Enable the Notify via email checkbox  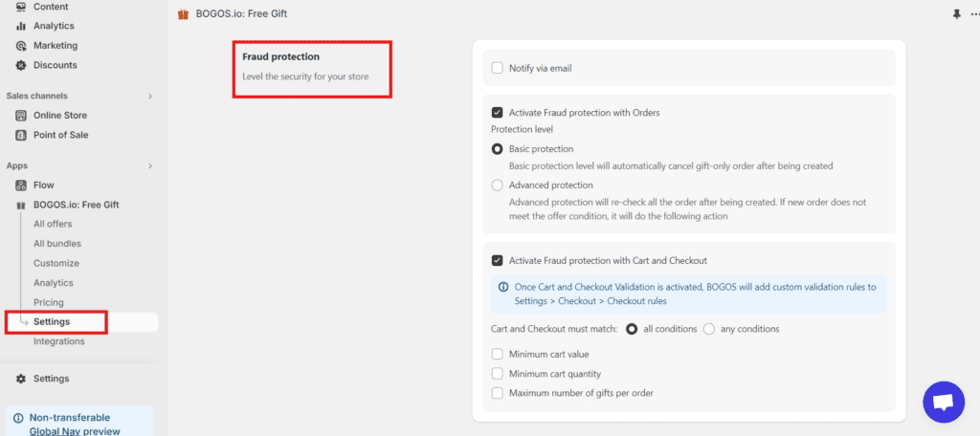point(498,68)
